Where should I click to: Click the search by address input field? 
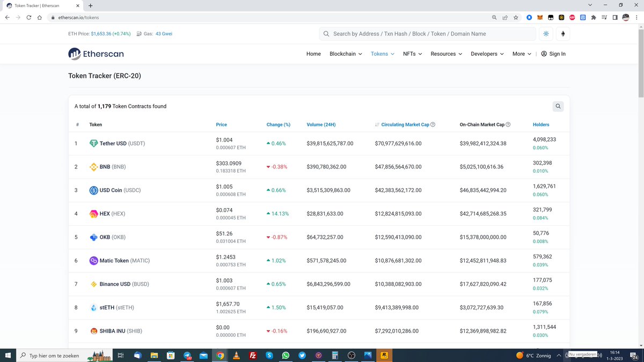point(428,34)
